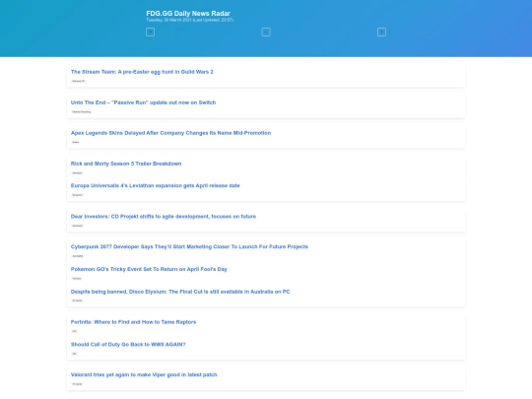The width and height of the screenshot is (532, 399).
Task: Click the source tag under Unto The End headline
Action: [82, 111]
